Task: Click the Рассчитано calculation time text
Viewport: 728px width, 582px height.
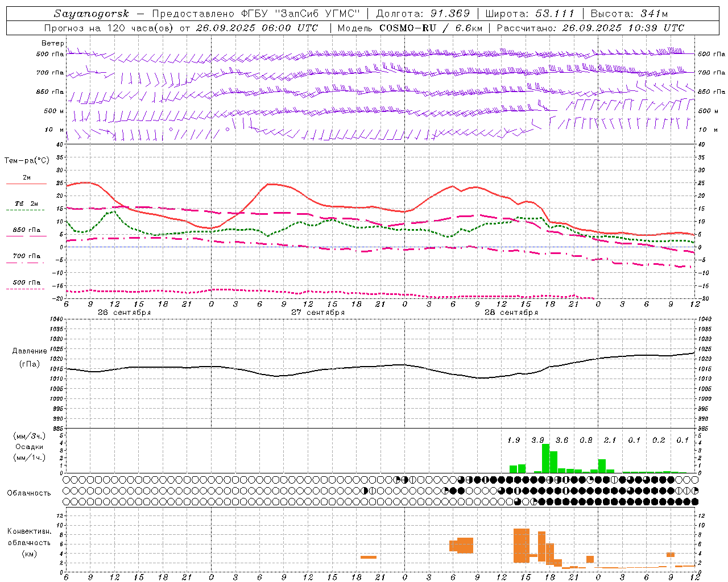Action: (x=590, y=28)
